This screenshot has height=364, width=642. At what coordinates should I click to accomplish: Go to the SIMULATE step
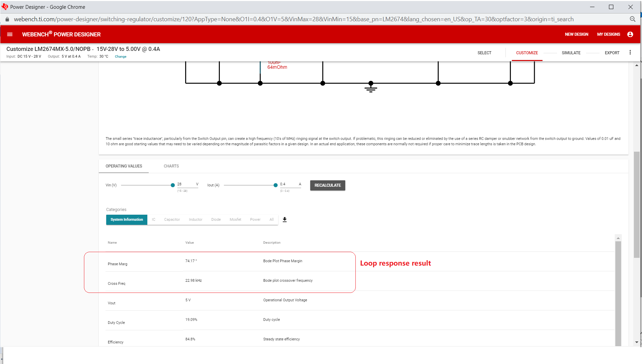pyautogui.click(x=571, y=53)
